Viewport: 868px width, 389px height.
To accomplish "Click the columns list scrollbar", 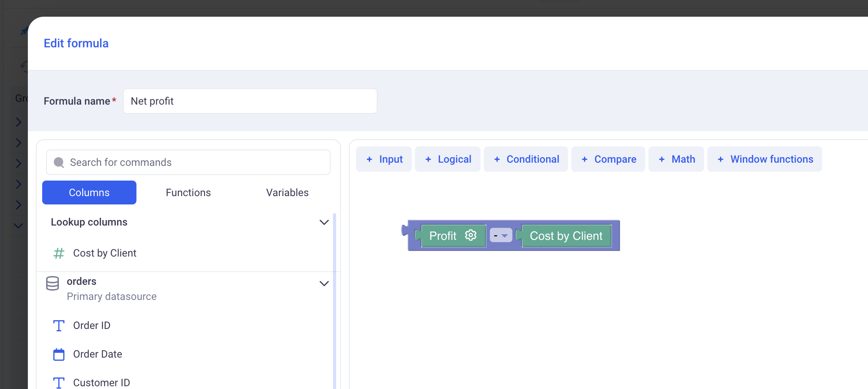I will click(335, 301).
